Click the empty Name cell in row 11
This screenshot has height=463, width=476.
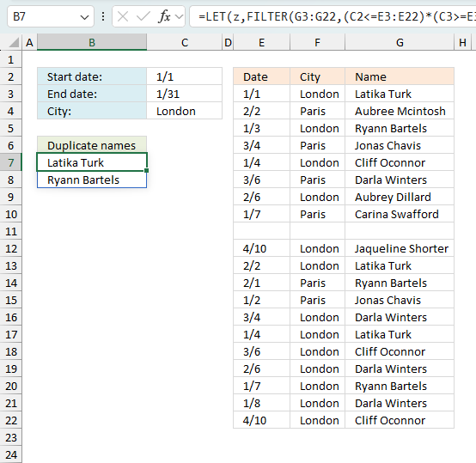point(400,232)
